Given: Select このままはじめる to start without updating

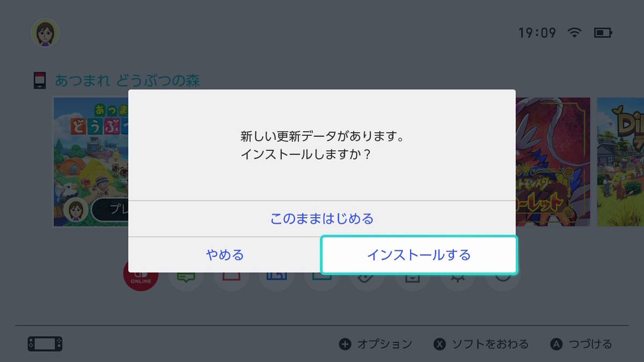Looking at the screenshot, I should tap(322, 219).
